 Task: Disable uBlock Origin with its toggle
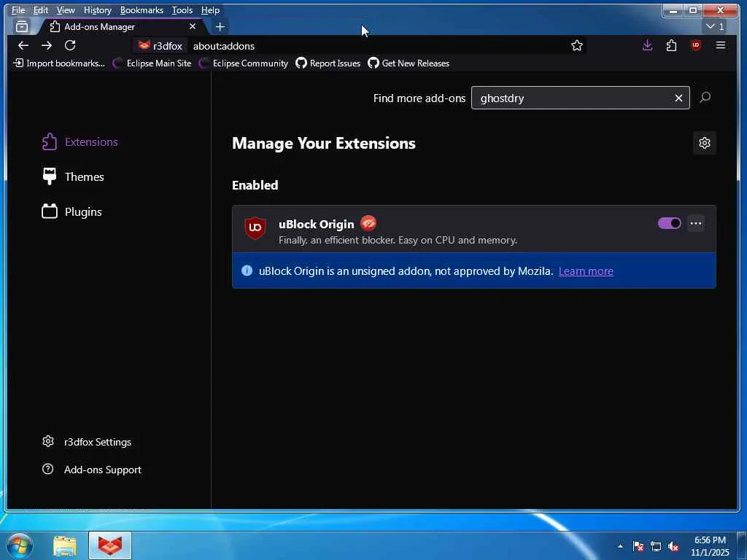pyautogui.click(x=670, y=223)
